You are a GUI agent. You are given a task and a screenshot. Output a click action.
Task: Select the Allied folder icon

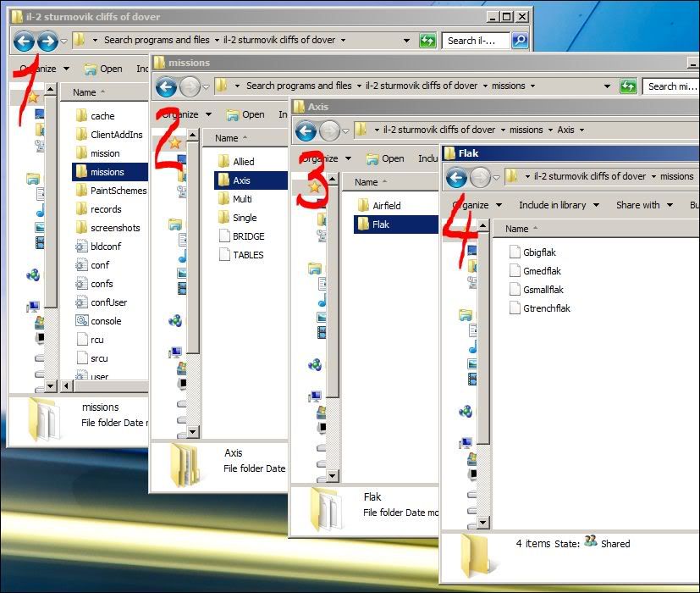pos(223,161)
